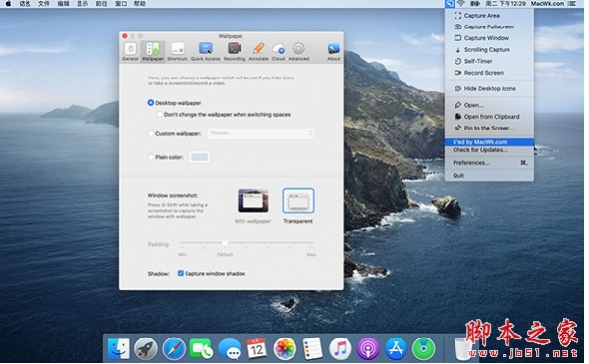Image resolution: width=589 pixels, height=364 pixels.
Task: Open the Shortcuts preferences tab
Action: coord(178,51)
